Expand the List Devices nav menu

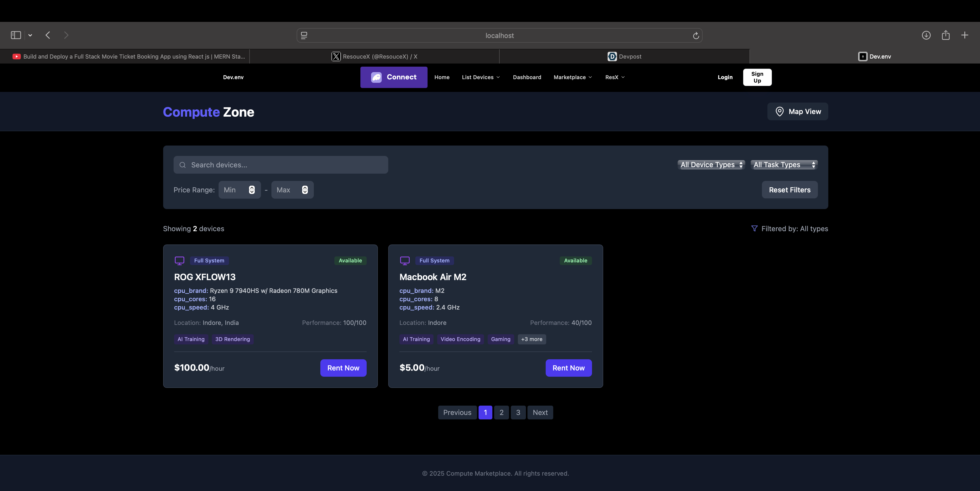click(x=480, y=77)
